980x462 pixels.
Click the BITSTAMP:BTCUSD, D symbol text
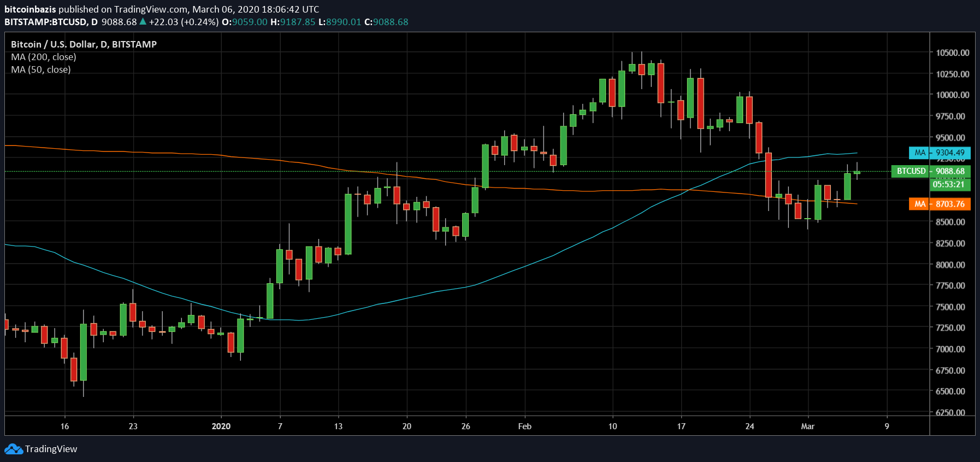[x=51, y=22]
